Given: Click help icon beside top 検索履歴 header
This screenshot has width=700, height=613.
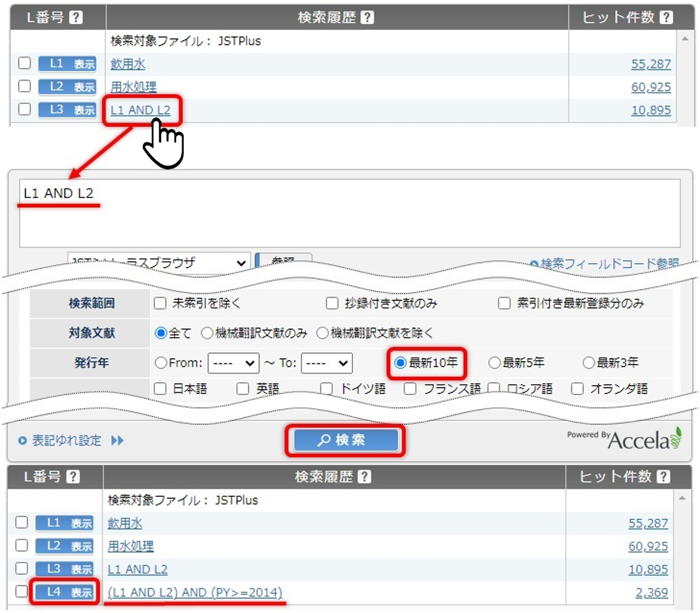Looking at the screenshot, I should 367,17.
